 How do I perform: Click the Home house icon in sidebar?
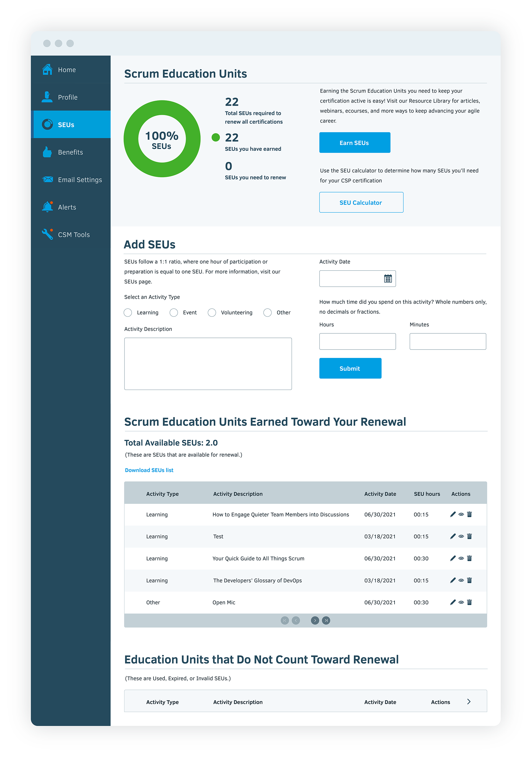[x=47, y=70]
